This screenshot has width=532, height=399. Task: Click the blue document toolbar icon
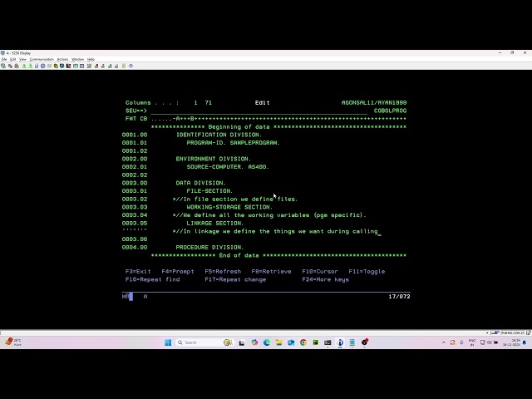[x=37, y=66]
